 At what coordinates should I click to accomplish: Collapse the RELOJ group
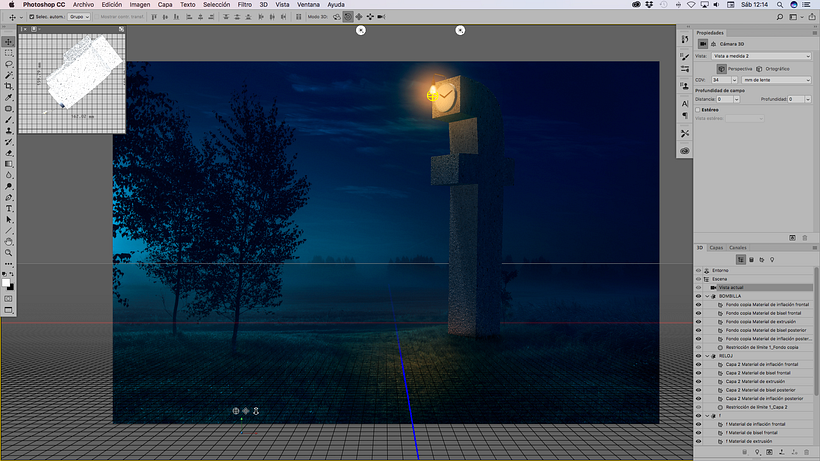[x=707, y=355]
